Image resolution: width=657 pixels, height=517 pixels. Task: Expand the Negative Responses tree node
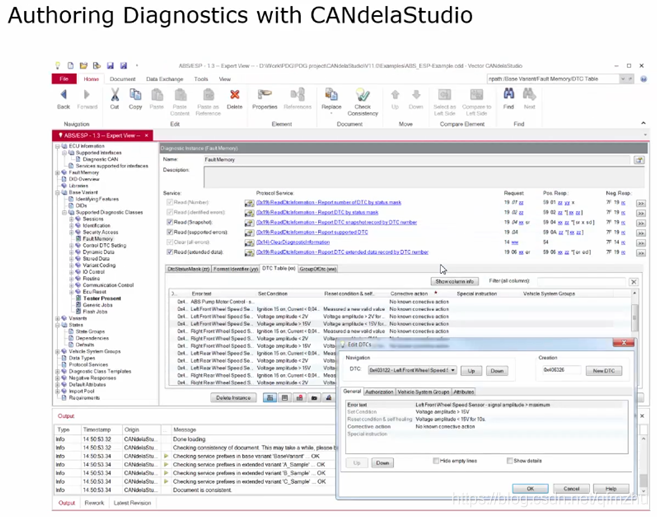click(x=57, y=378)
